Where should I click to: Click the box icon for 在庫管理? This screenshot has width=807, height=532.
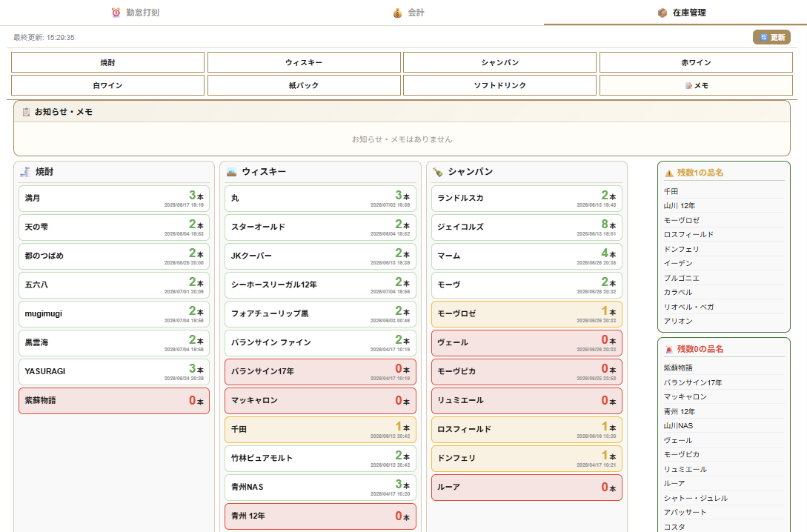662,13
